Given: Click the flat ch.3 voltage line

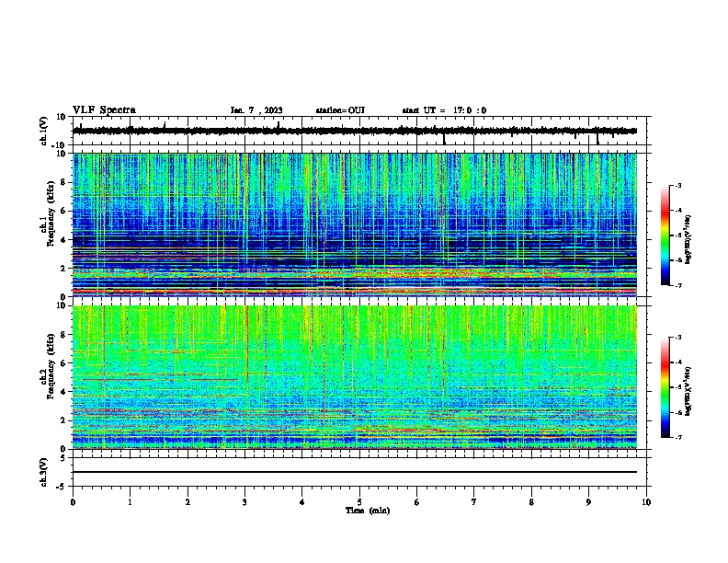Looking at the screenshot, I should coord(355,472).
